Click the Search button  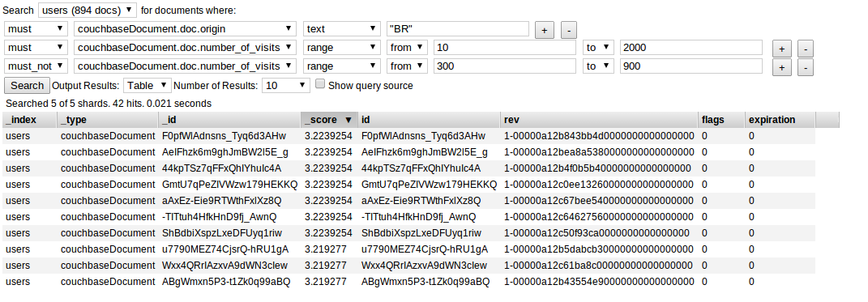click(x=27, y=85)
